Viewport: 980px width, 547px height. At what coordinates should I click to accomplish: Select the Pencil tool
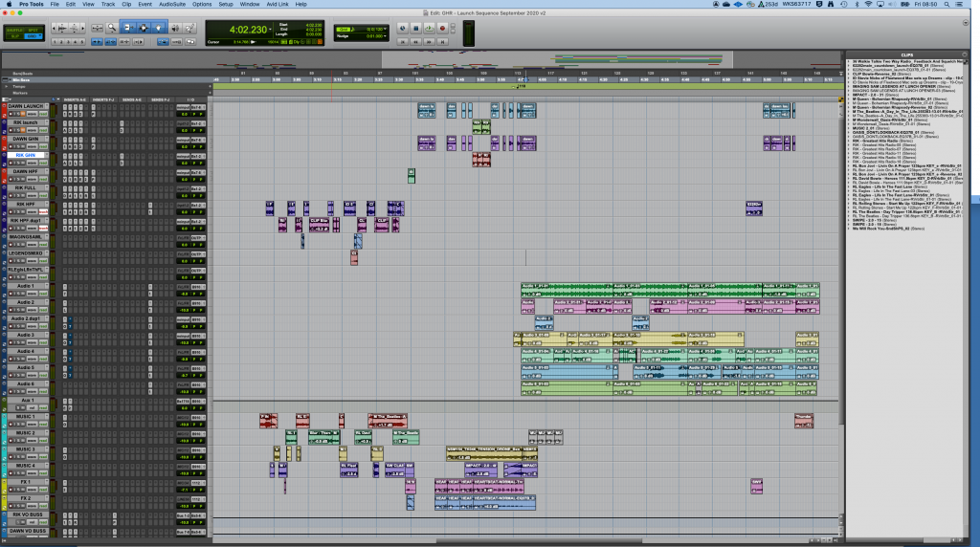[x=189, y=28]
